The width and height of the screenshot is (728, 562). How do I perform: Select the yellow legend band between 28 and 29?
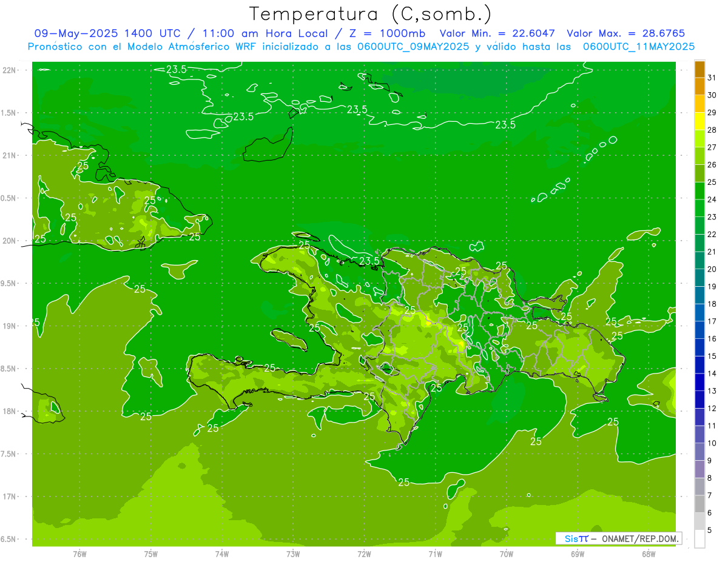[x=699, y=121]
